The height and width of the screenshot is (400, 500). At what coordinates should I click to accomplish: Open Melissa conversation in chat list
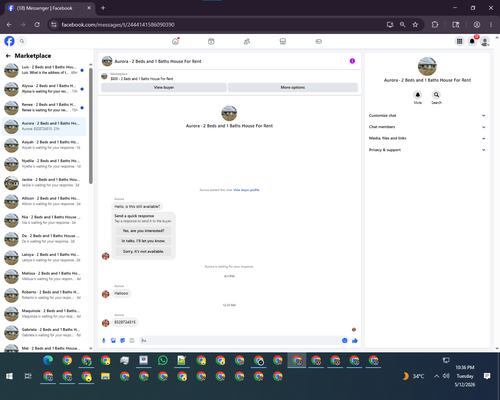tap(44, 276)
